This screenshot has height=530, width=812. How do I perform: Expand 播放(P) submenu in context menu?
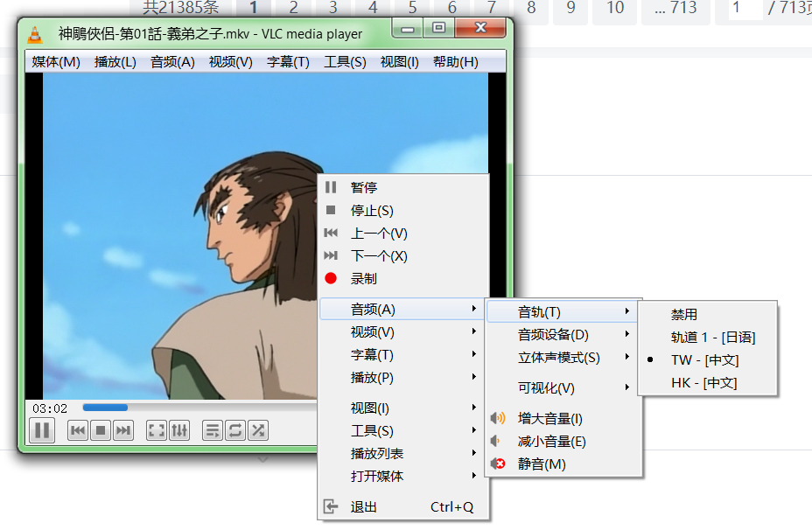(x=403, y=377)
